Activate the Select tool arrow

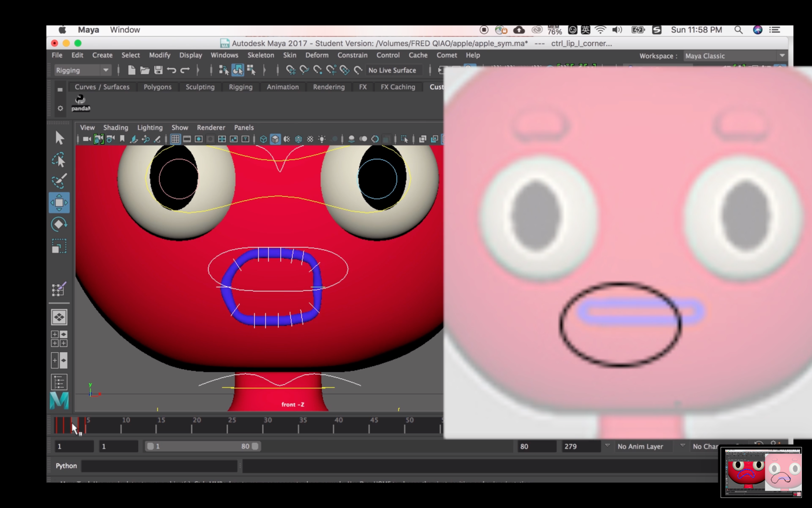tap(59, 138)
